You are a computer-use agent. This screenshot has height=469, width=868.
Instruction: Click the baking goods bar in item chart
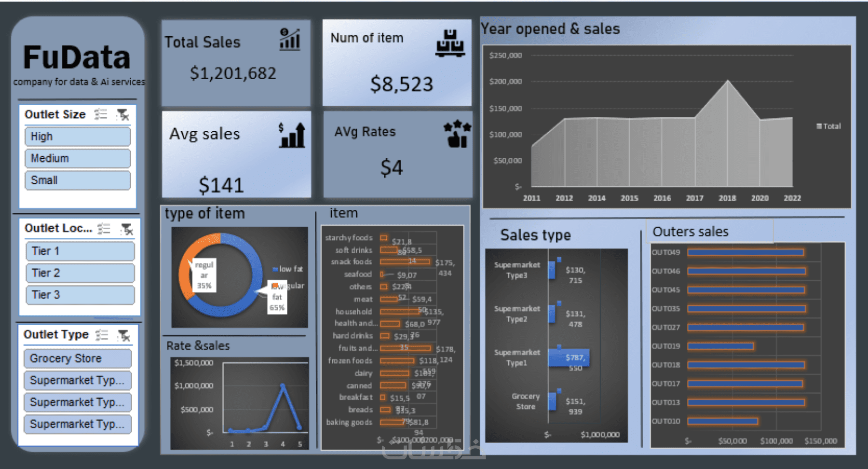click(x=393, y=422)
